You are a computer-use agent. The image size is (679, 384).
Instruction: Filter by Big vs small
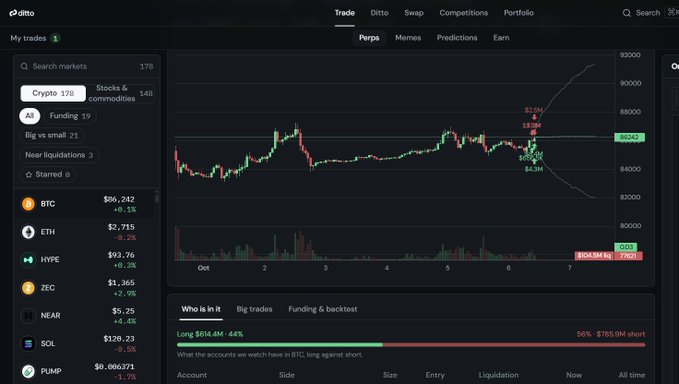click(52, 135)
